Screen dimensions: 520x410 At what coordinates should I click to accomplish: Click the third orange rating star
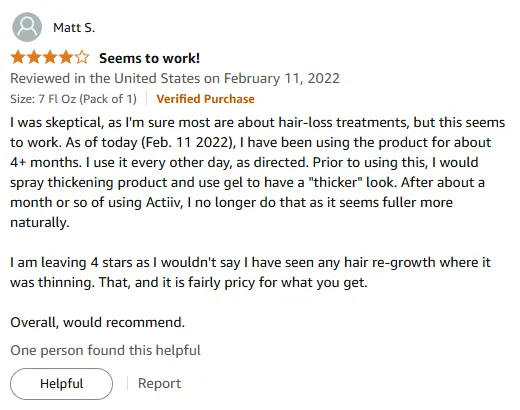(50, 58)
